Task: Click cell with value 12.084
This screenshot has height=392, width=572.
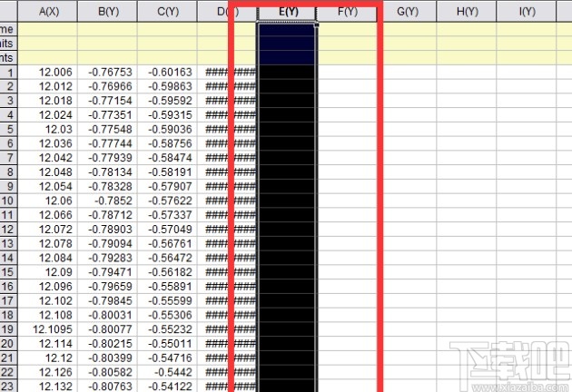Action: [x=48, y=259]
